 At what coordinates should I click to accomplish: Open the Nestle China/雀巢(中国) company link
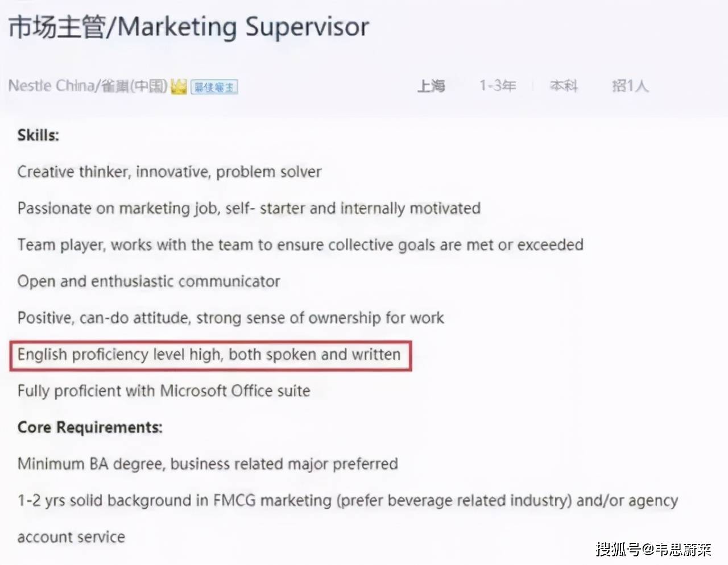[88, 86]
